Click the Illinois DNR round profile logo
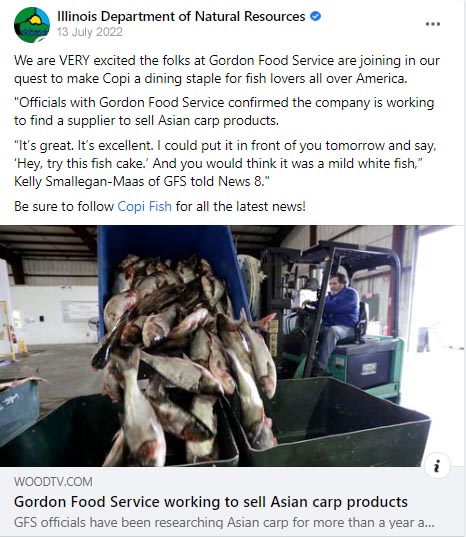 pyautogui.click(x=32, y=25)
